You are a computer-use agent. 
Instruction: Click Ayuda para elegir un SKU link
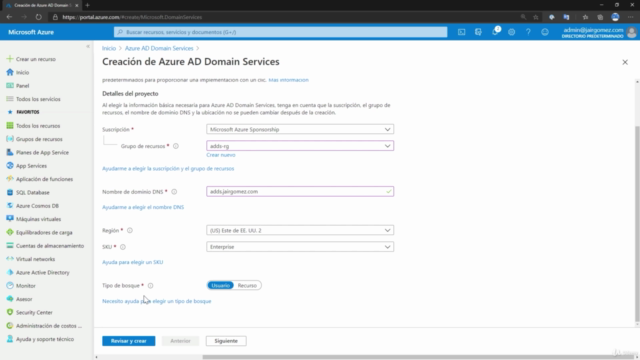[x=133, y=262]
